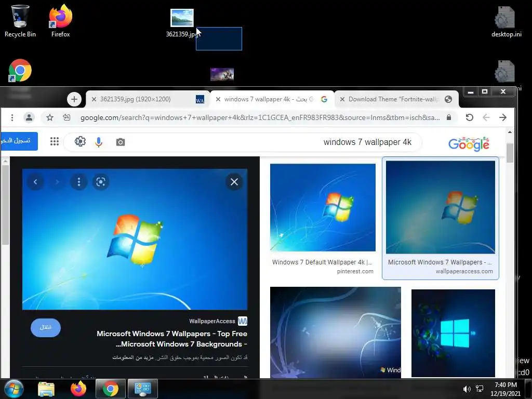Close the windows 7 wallpaper 4k tab
This screenshot has width=532, height=399.
pyautogui.click(x=218, y=99)
